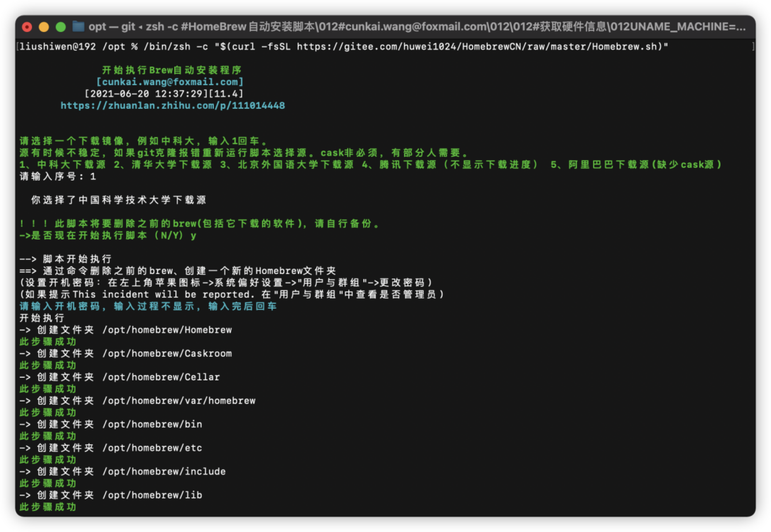Screen dimensions: 771x532
Task: Click option '2、清华大学下载源'
Action: pos(163,164)
